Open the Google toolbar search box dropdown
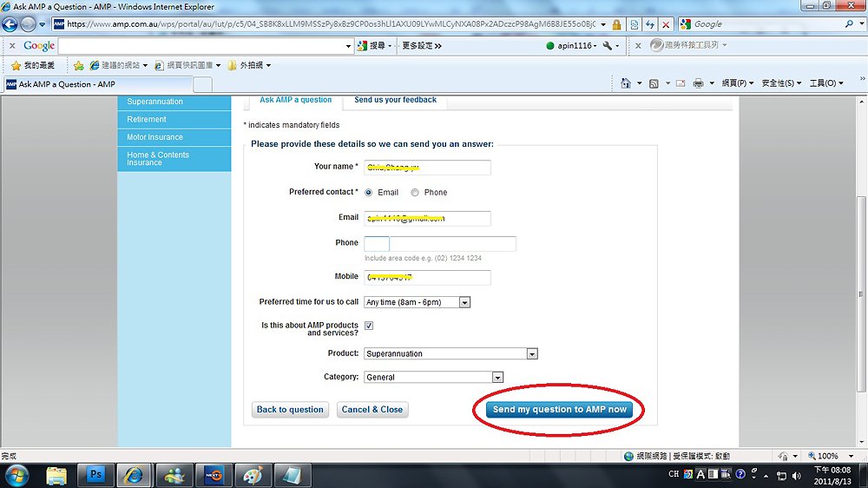Image resolution: width=868 pixels, height=488 pixels. pos(348,46)
